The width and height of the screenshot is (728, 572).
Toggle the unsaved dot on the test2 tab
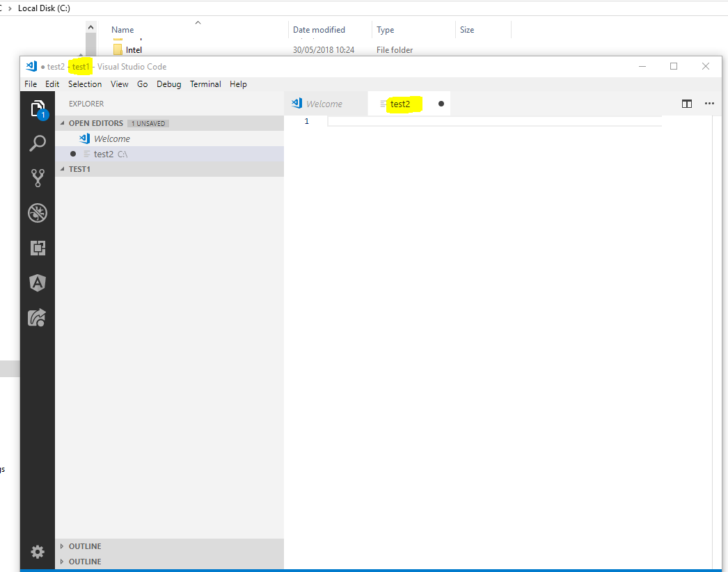coord(440,103)
